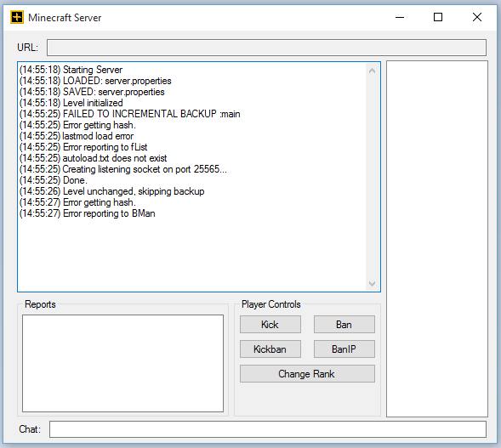The height and width of the screenshot is (448, 501).
Task: Select the 'Starting Server' log line
Action: point(71,70)
